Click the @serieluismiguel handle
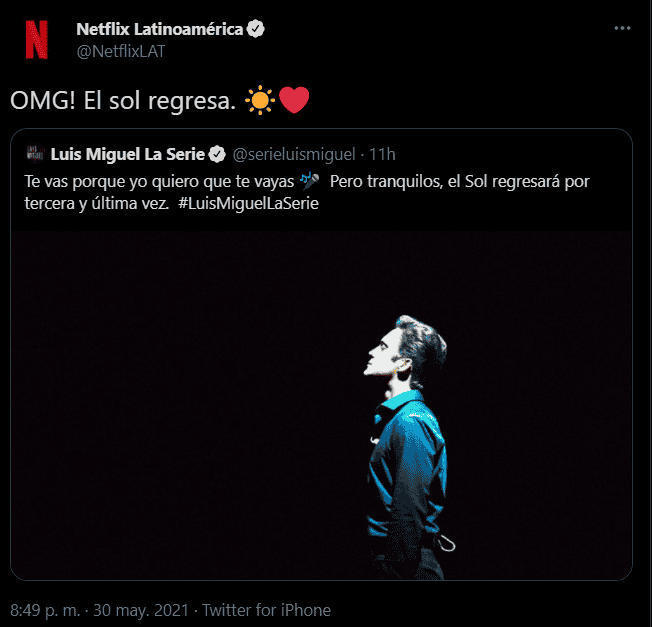 pyautogui.click(x=294, y=154)
